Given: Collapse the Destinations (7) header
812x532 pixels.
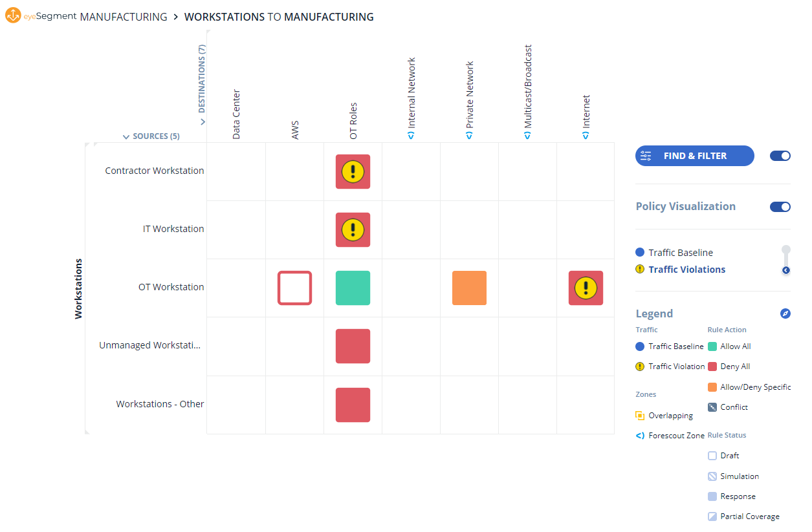Looking at the screenshot, I should [x=202, y=122].
